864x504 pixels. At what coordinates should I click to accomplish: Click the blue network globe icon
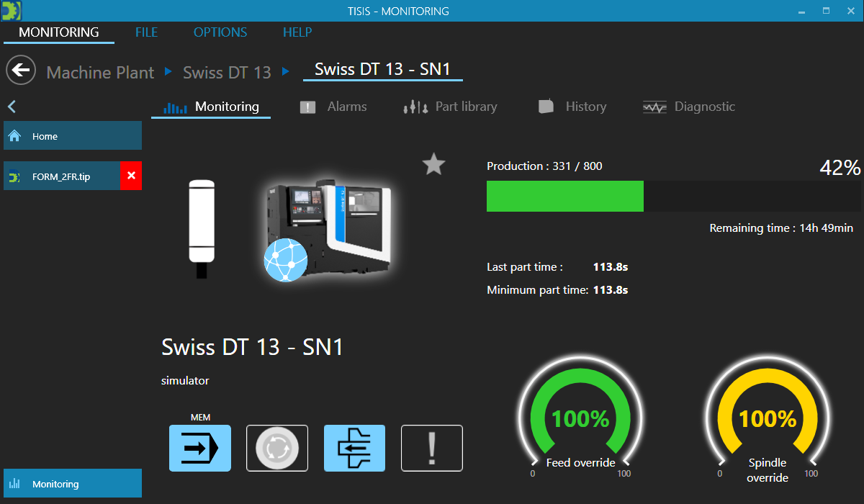point(286,259)
